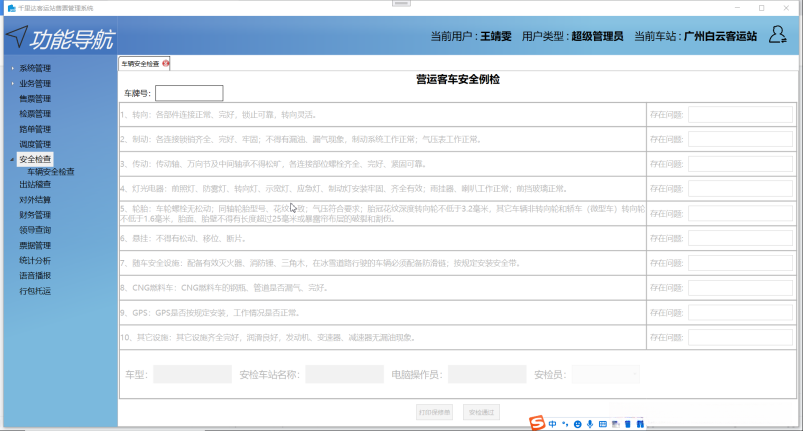Open the soft keyboard icon in Sogou bar
Viewport: 803px width, 431px height.
click(x=603, y=424)
